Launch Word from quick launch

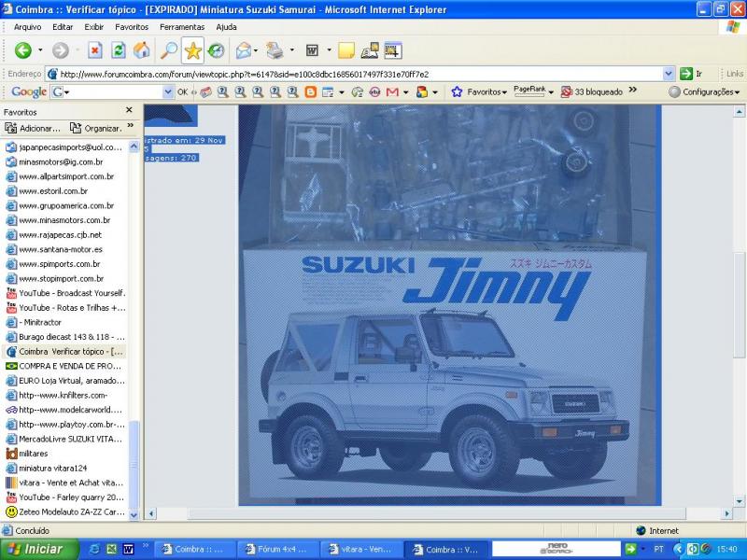point(129,549)
